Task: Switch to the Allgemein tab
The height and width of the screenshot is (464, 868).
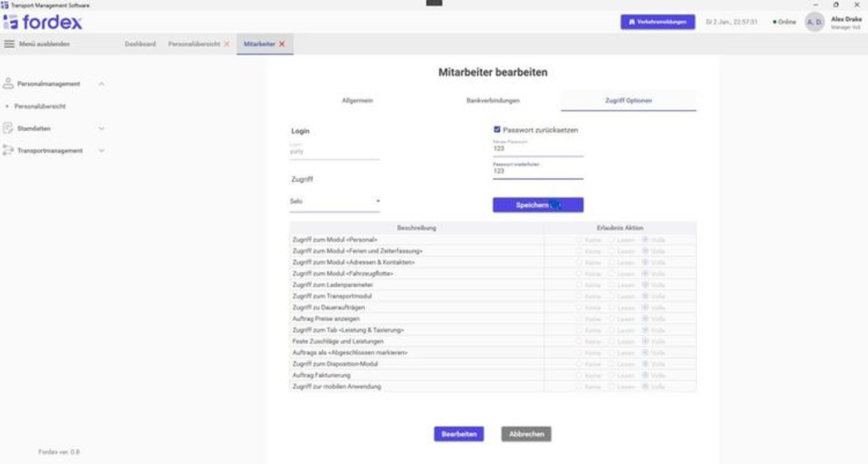Action: (x=357, y=101)
